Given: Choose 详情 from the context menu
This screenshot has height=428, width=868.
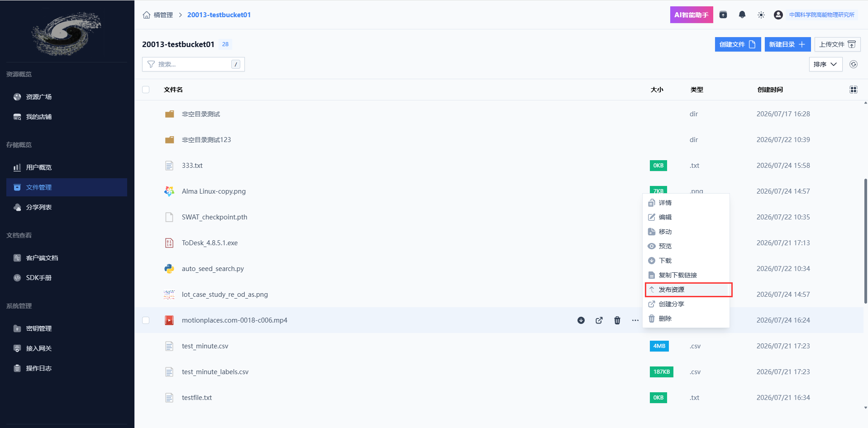Looking at the screenshot, I should tap(686, 203).
